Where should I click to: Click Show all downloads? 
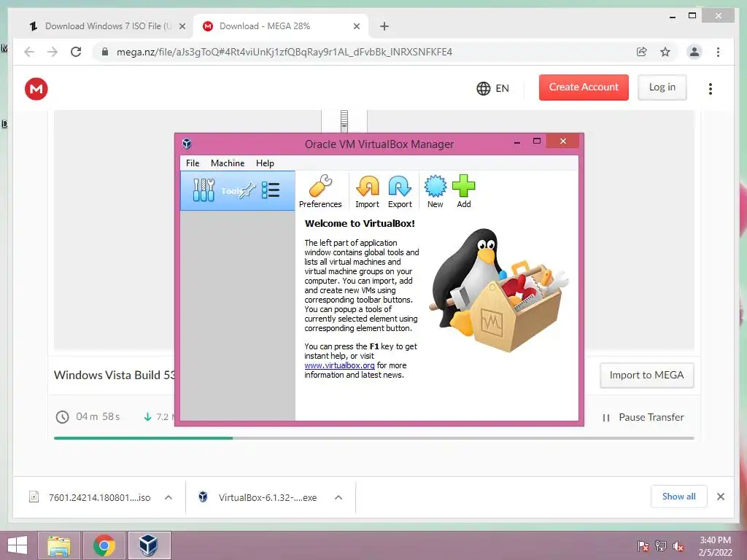[679, 497]
